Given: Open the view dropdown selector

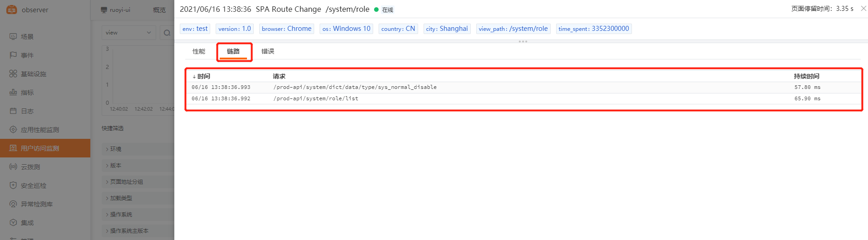Looking at the screenshot, I should coord(128,33).
